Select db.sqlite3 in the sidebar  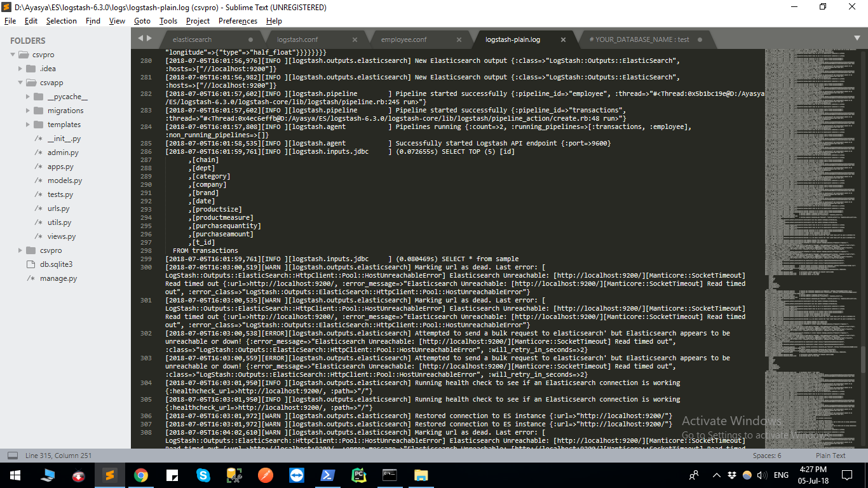tap(56, 264)
